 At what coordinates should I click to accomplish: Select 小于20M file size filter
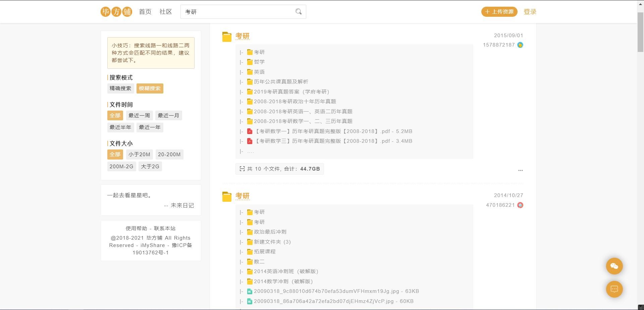[x=139, y=154]
